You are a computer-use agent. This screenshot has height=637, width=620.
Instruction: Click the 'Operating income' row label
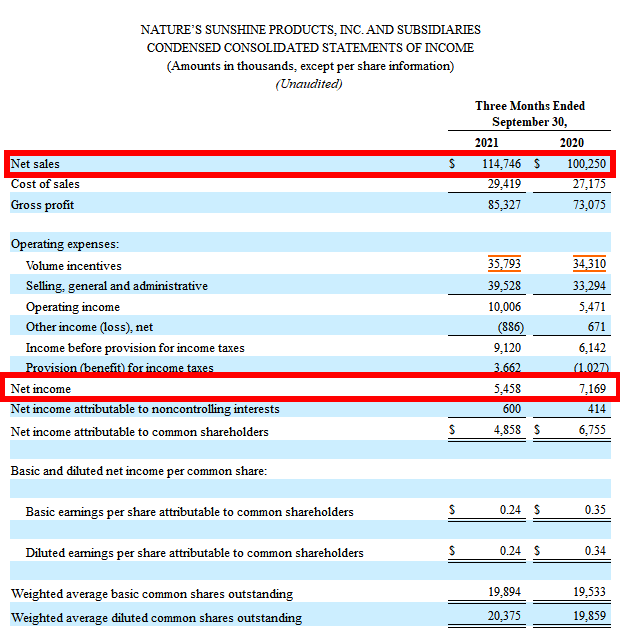click(x=73, y=307)
